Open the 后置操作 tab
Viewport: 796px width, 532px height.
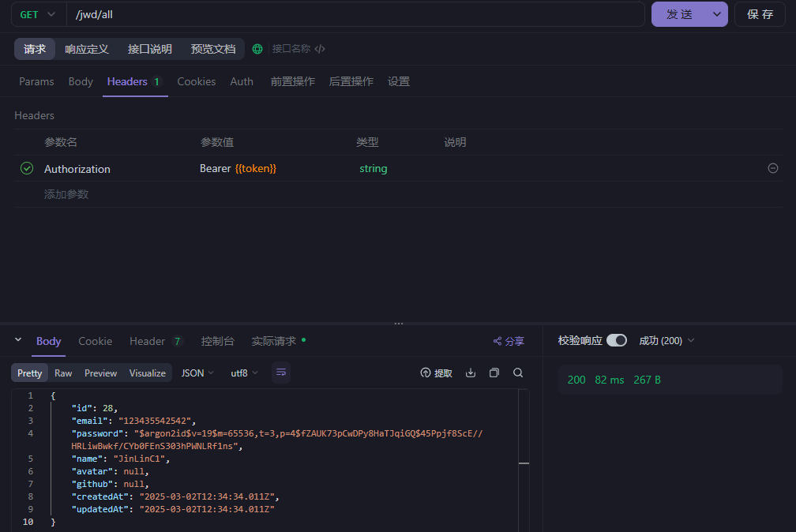coord(351,82)
